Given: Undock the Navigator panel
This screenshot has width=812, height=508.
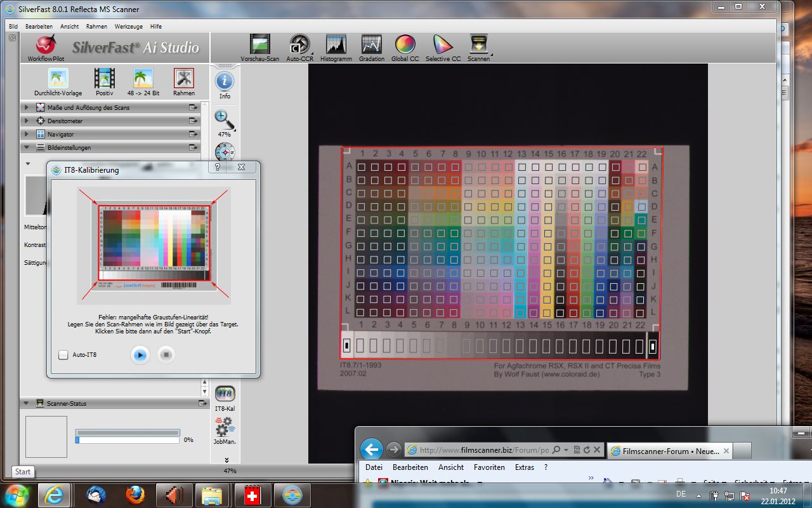Looking at the screenshot, I should click(193, 134).
